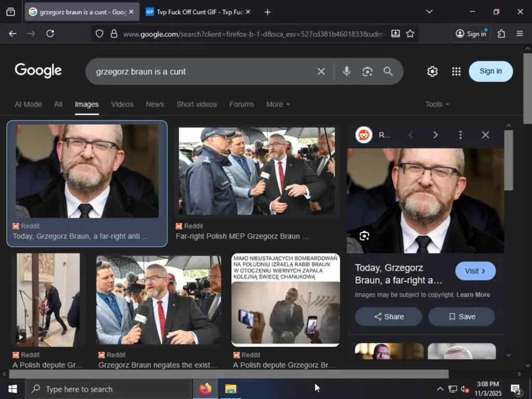Click the magnifier search button

[388, 71]
